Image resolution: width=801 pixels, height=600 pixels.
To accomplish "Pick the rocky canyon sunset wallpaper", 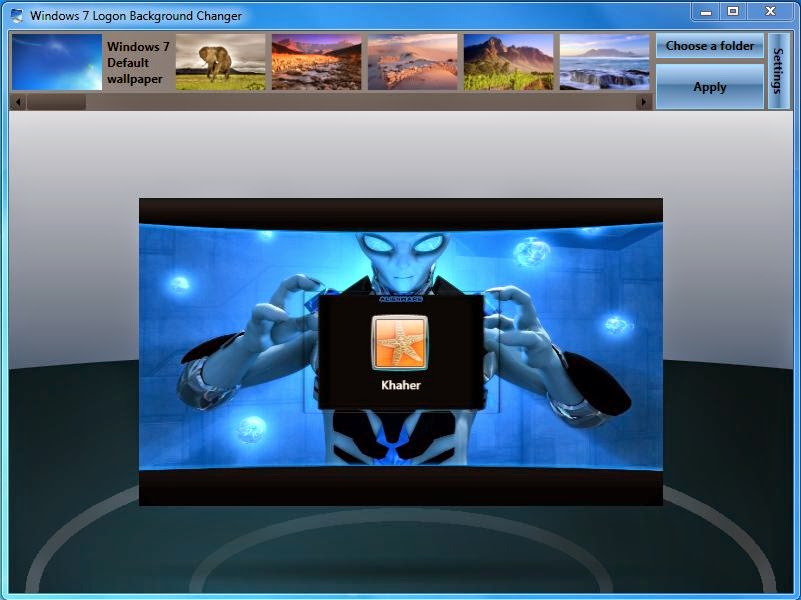I will (316, 62).
